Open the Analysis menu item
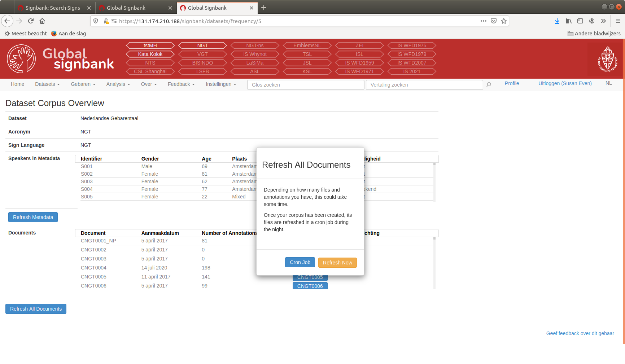This screenshot has width=625, height=364. coord(118,84)
